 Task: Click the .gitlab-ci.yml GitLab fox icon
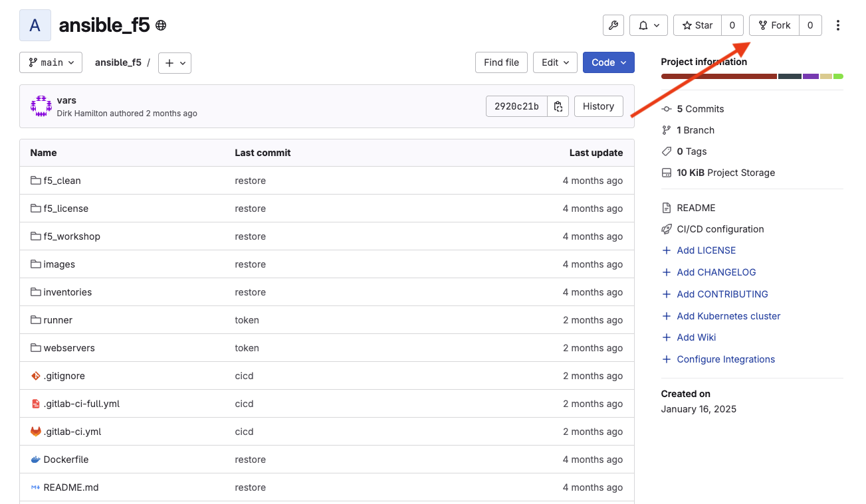pyautogui.click(x=36, y=432)
